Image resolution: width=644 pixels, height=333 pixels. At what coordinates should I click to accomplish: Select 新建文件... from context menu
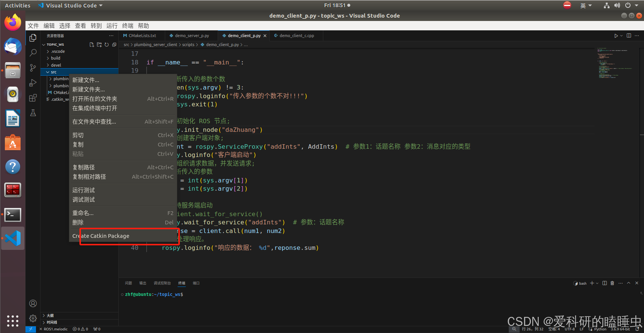(x=123, y=80)
